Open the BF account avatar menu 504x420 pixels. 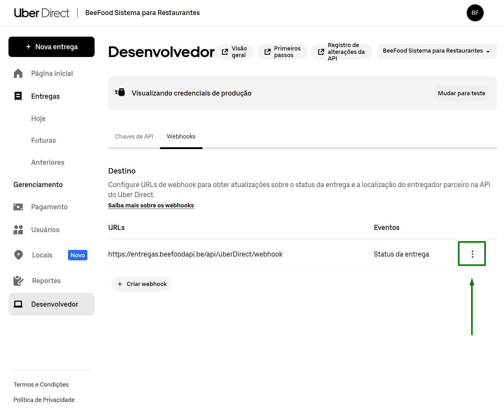(475, 13)
